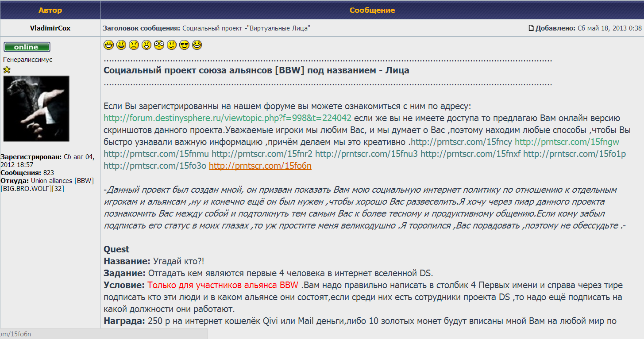
Task: Click the surprised open-mouth emoticon
Action: (147, 45)
